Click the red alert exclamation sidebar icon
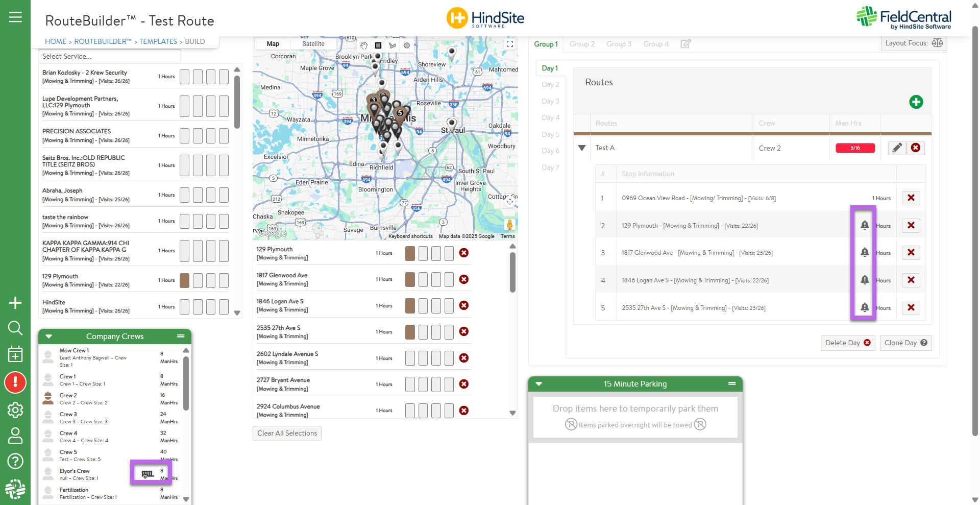The width and height of the screenshot is (980, 505). tap(15, 382)
